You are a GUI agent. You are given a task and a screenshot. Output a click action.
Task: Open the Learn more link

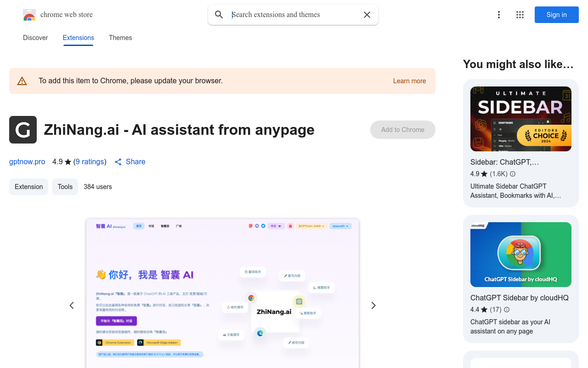[409, 81]
